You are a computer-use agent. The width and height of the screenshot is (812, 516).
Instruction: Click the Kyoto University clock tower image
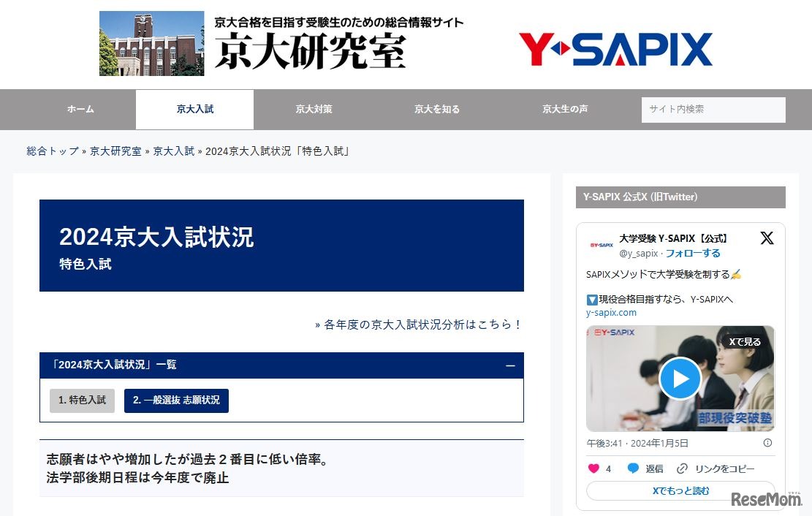click(x=152, y=44)
